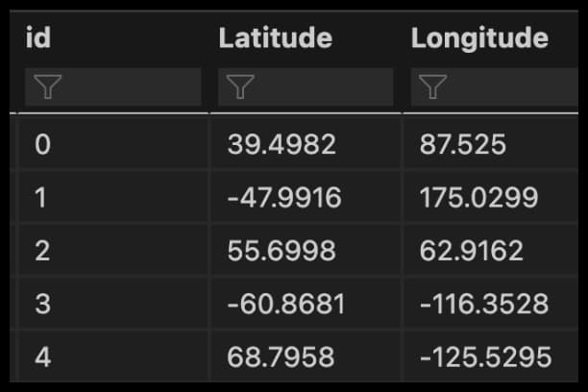This screenshot has width=588, height=392.
Task: Click the Longitude column header
Action: [x=479, y=38]
